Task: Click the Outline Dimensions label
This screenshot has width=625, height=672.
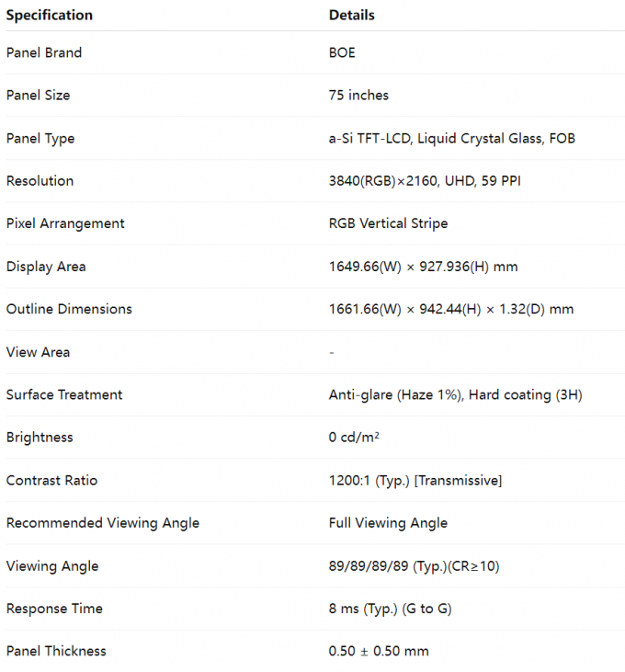Action: 69,309
